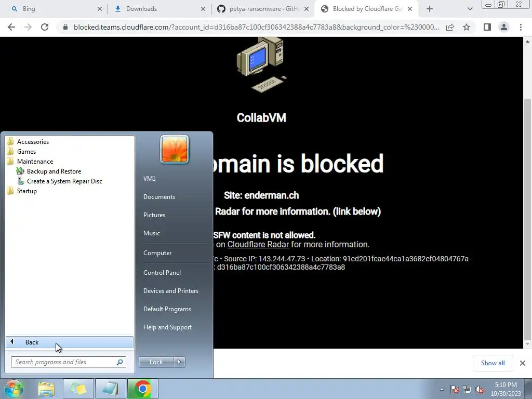Open the VM1 user folder
The image size is (532, 399).
(149, 179)
